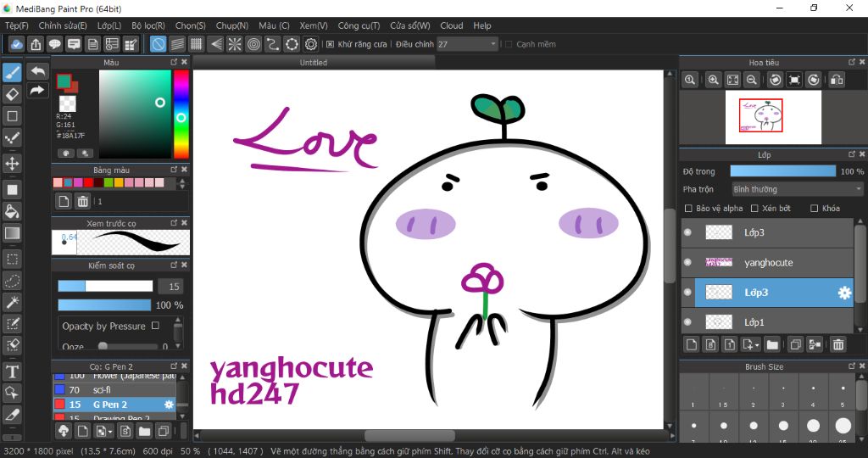The height and width of the screenshot is (458, 868).
Task: Select the G Pen 2 brush
Action: [114, 405]
